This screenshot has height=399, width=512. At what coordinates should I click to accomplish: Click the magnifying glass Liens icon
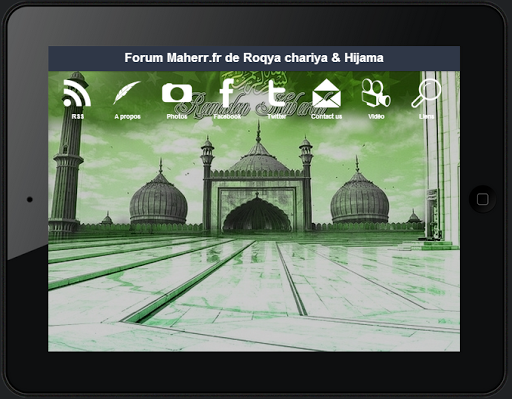[x=426, y=93]
